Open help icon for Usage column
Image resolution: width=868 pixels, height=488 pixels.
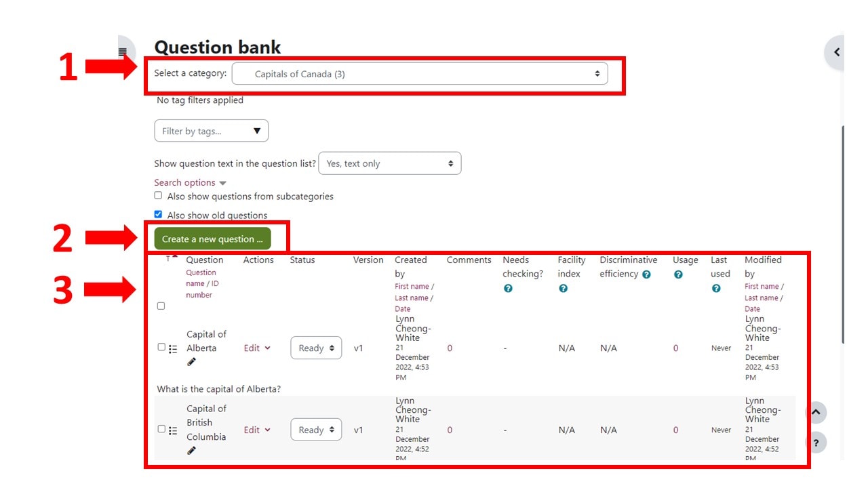tap(678, 274)
